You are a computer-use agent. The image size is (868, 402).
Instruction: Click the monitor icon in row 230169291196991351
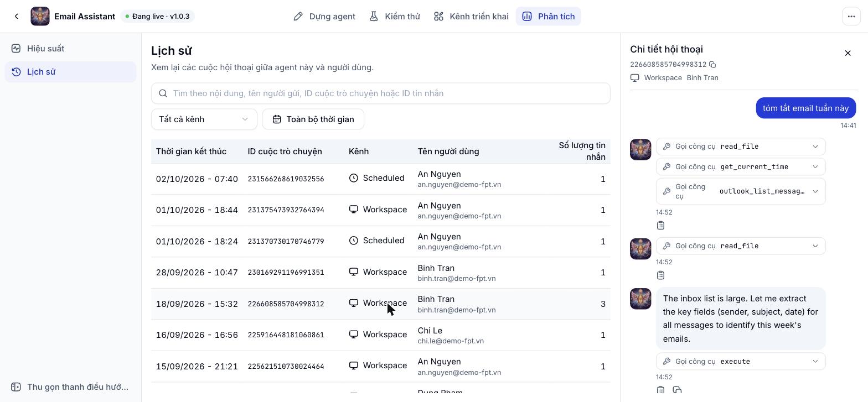point(354,272)
